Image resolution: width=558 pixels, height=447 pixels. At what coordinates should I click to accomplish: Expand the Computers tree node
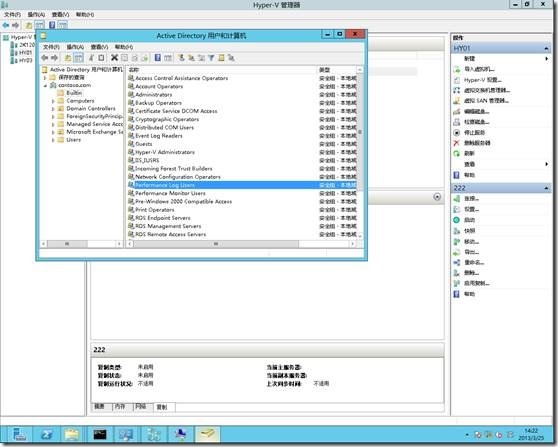tap(53, 101)
